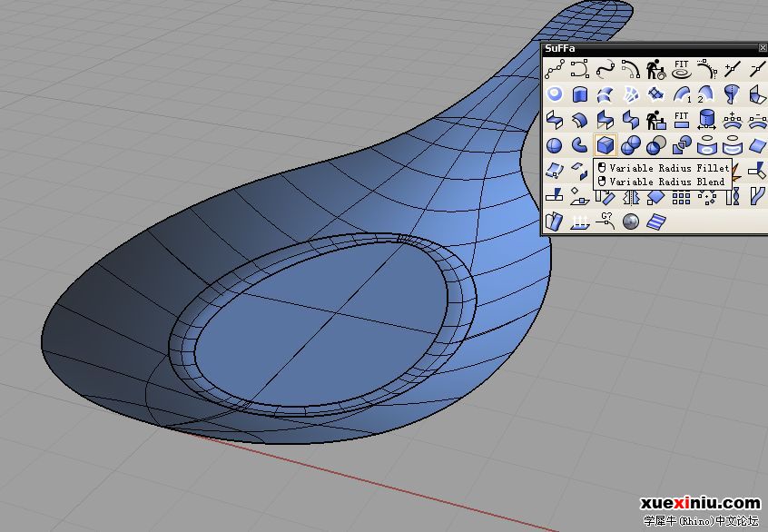
Task: Click the unfolded panels icon in bottom row
Action: [555, 222]
